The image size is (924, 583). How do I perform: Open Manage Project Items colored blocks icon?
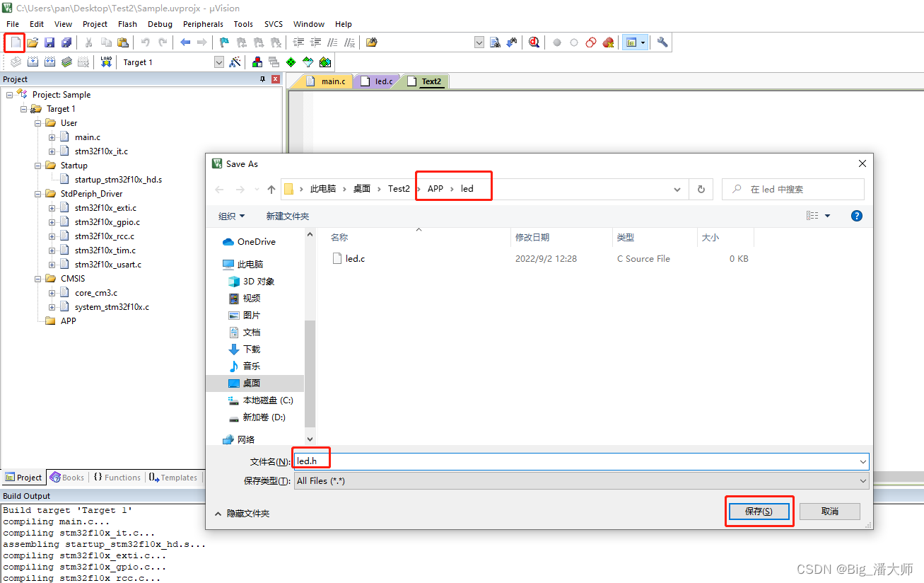pyautogui.click(x=257, y=62)
